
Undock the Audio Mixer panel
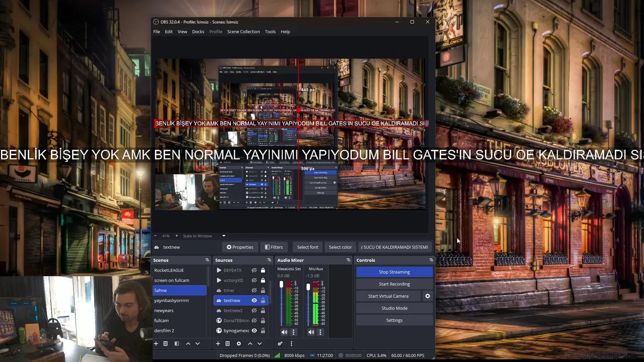(x=348, y=260)
